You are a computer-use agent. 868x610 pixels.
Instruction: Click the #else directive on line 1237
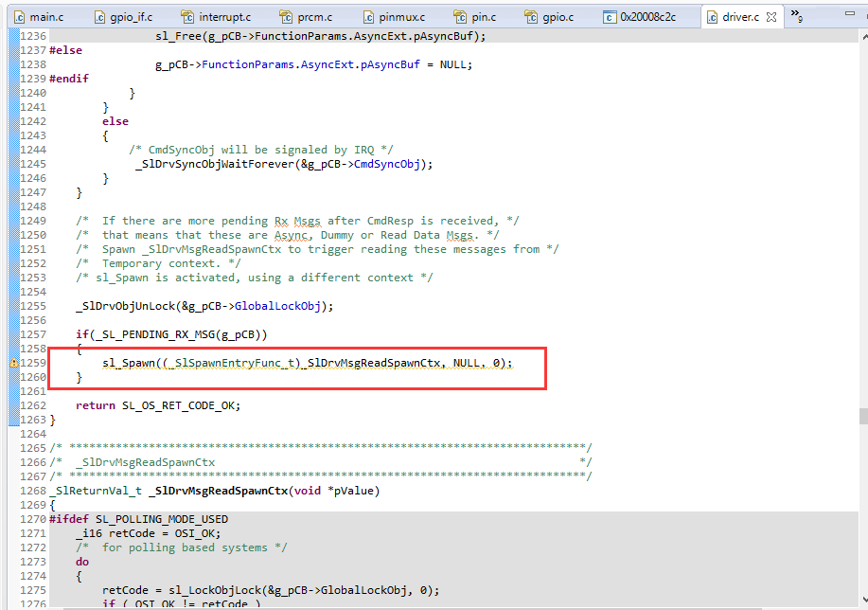point(65,50)
